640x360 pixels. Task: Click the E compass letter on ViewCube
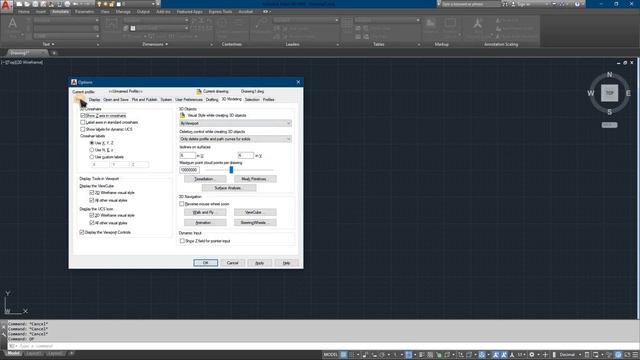click(628, 93)
